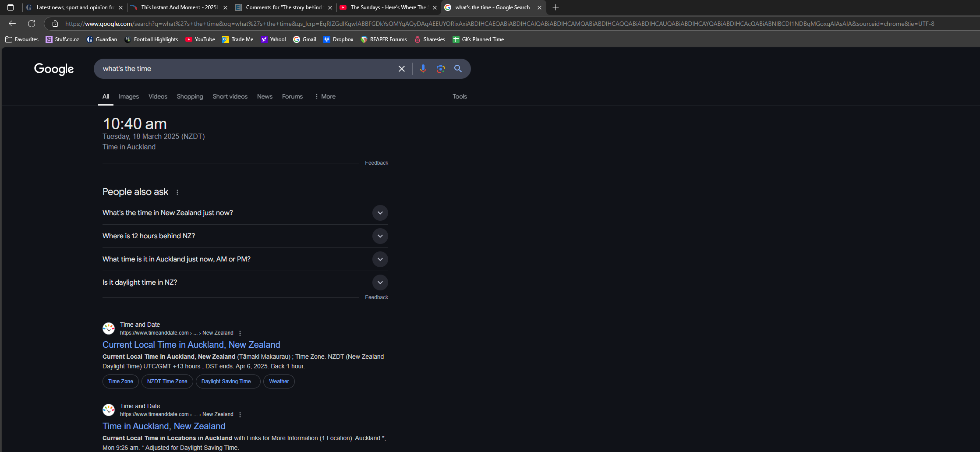Expand "Where is 12 hours behind NZ?"

(380, 236)
